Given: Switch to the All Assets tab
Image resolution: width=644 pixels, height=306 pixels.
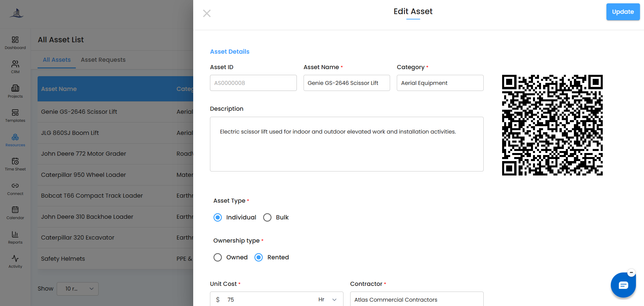Looking at the screenshot, I should click(57, 60).
